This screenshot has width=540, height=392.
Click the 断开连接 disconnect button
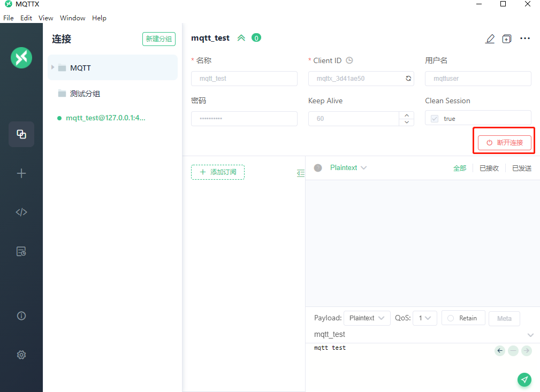click(x=505, y=142)
